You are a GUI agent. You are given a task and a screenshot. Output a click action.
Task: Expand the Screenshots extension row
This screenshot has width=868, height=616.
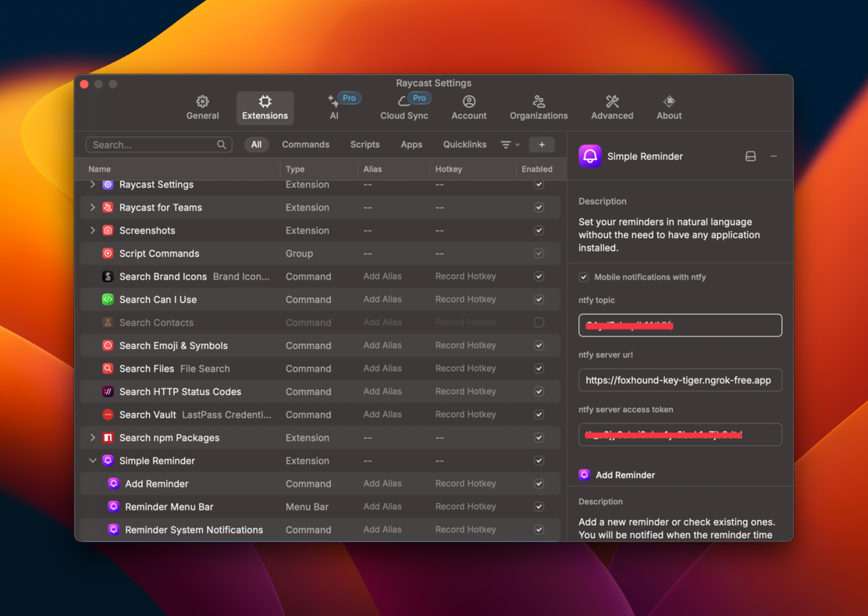(92, 230)
